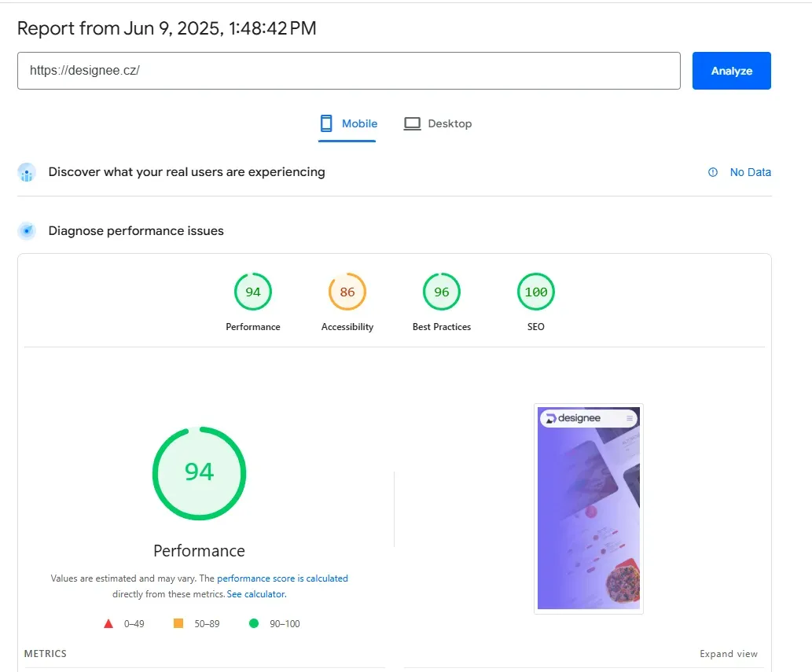Click the Analyze button
The height and width of the screenshot is (672, 812).
coord(731,71)
